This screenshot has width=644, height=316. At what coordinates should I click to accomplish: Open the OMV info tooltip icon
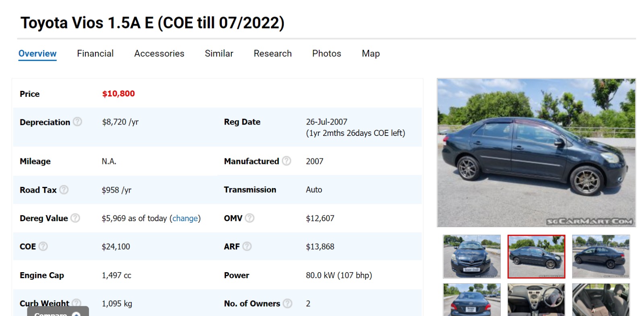pyautogui.click(x=250, y=218)
